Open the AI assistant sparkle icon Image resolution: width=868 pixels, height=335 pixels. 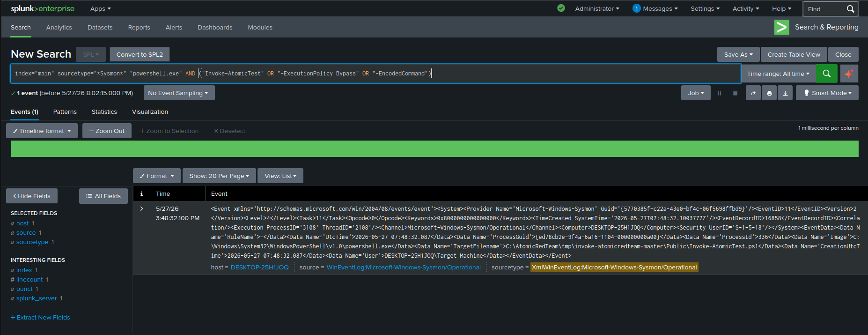[x=849, y=74]
